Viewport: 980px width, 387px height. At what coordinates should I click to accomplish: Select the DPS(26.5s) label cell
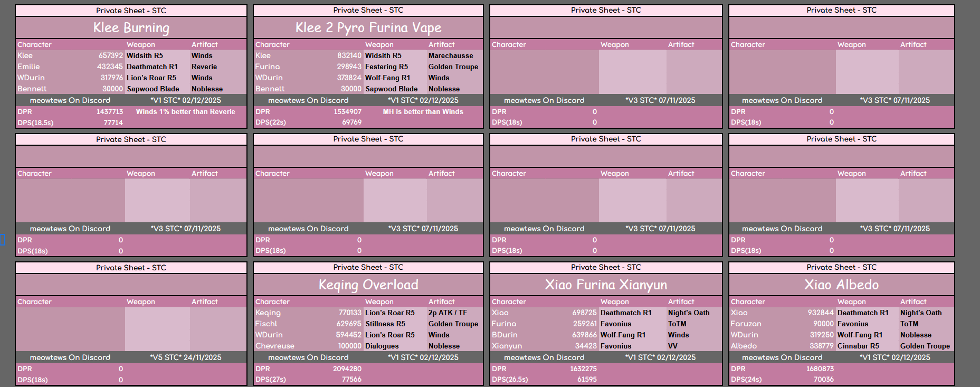pyautogui.click(x=510, y=379)
